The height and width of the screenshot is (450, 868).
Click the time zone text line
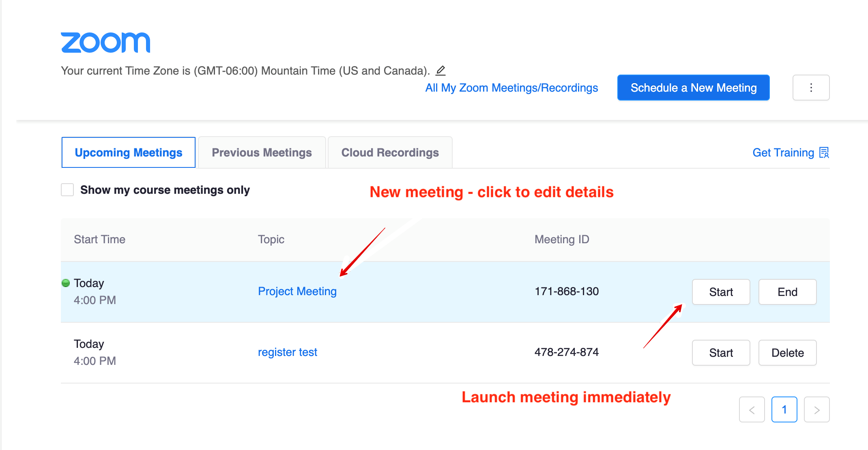pos(245,71)
